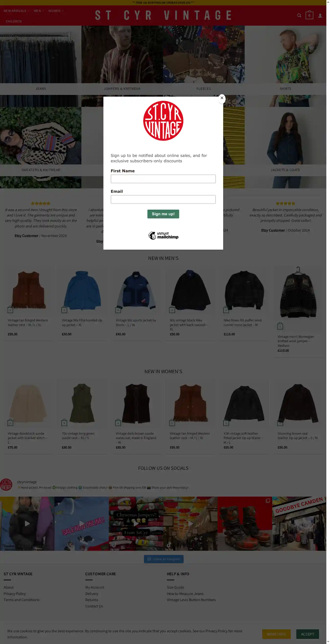The width and height of the screenshot is (330, 644).
Task: Play the Christmas Jumpers Instagram video
Action: (x=136, y=523)
